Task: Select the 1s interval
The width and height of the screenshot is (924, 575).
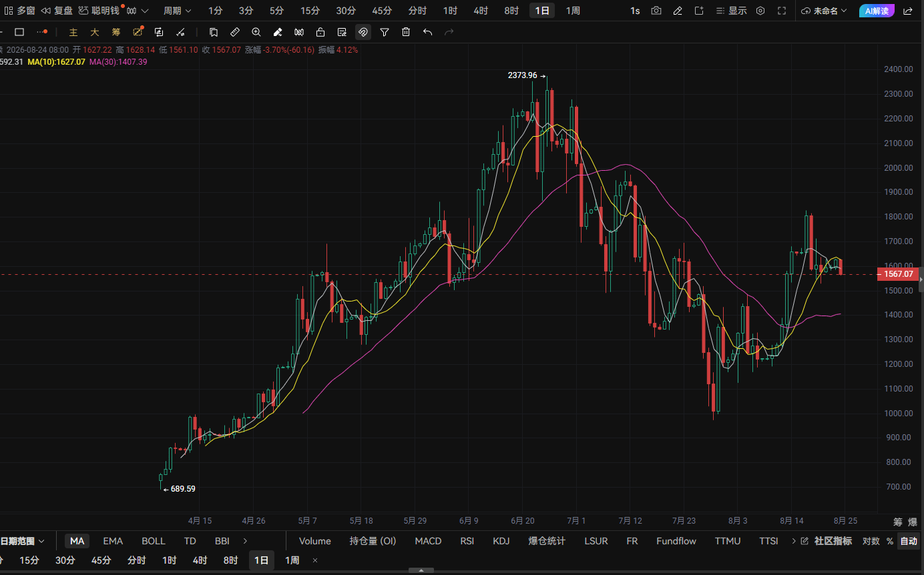Action: tap(635, 11)
